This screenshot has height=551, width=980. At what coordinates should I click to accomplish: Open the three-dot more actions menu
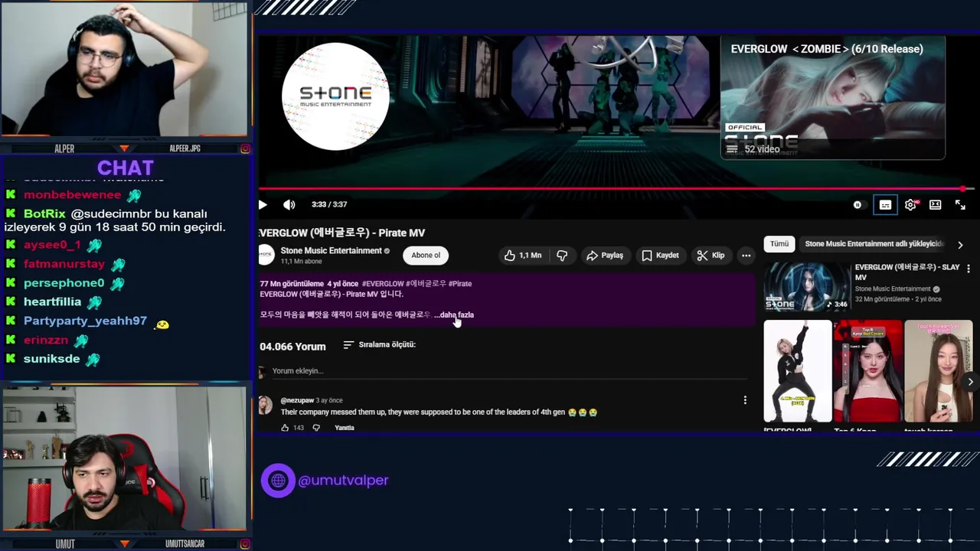(746, 256)
